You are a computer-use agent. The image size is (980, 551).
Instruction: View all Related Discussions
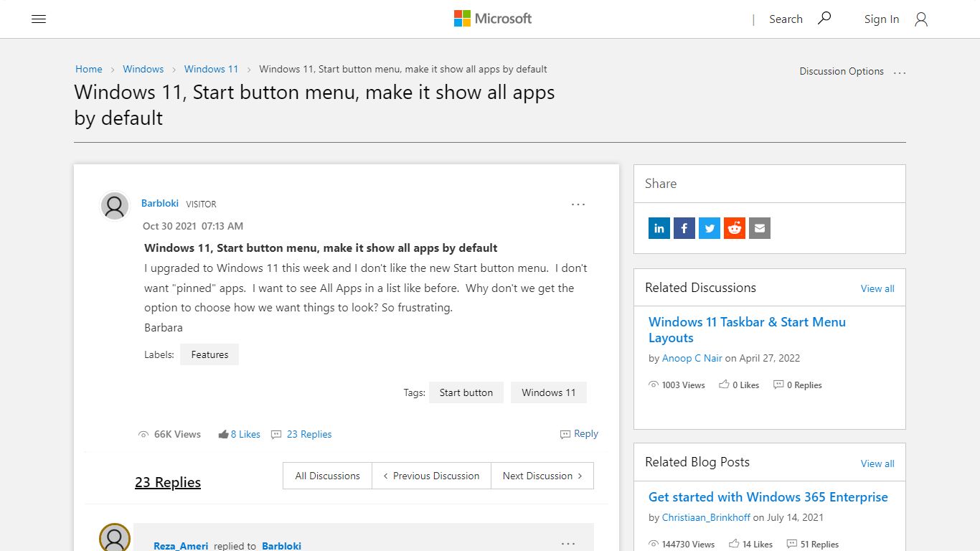[x=877, y=288]
